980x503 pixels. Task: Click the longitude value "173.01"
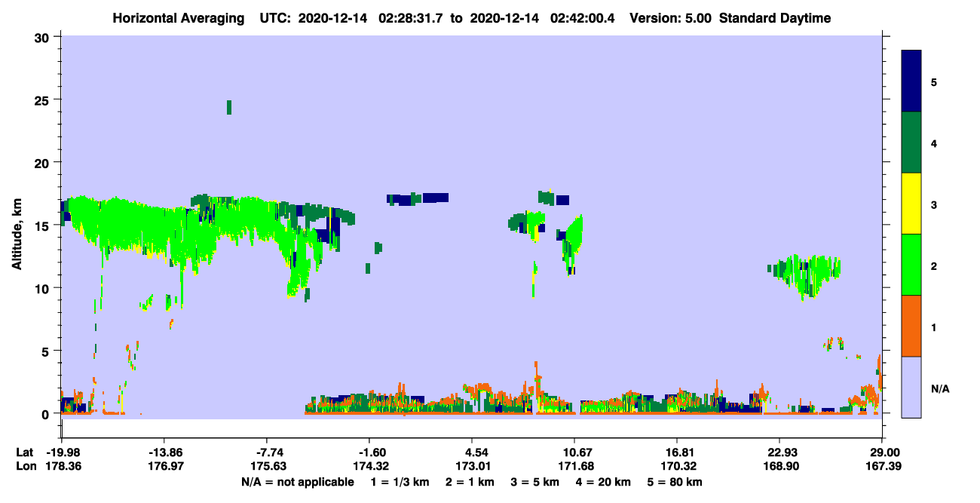472,466
